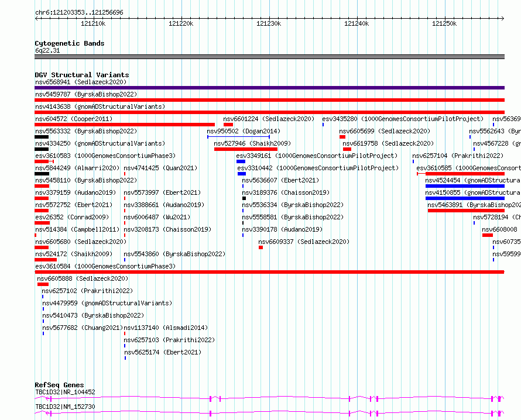
Task: Open nsv514384 (Campbell2011) variant
Action: (x=77, y=229)
